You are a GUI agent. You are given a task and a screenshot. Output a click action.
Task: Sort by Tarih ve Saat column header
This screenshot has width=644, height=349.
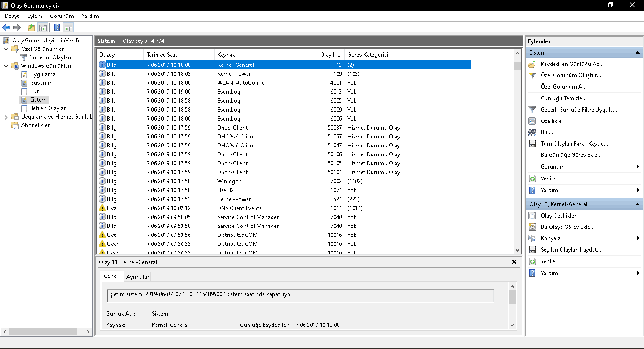coord(179,55)
